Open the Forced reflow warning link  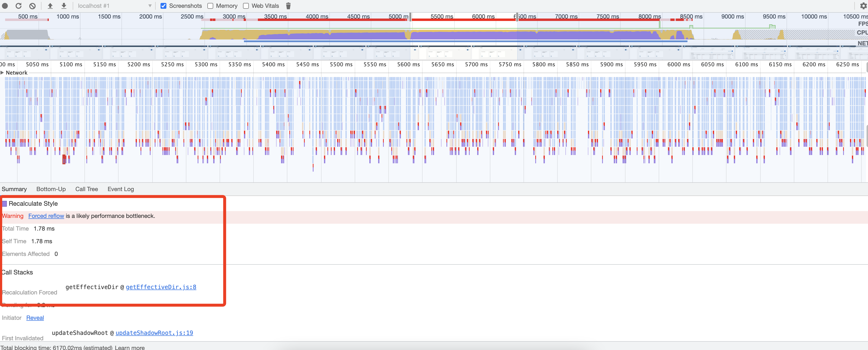pyautogui.click(x=46, y=216)
